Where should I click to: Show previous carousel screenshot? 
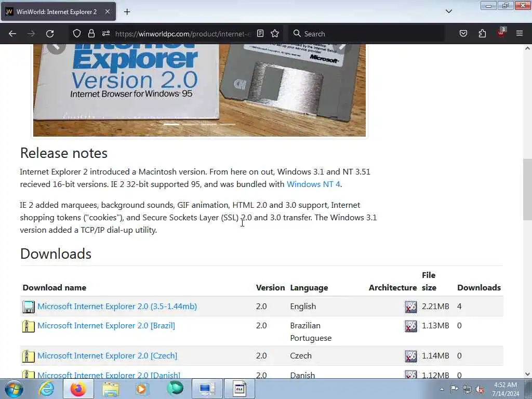pyautogui.click(x=56, y=47)
